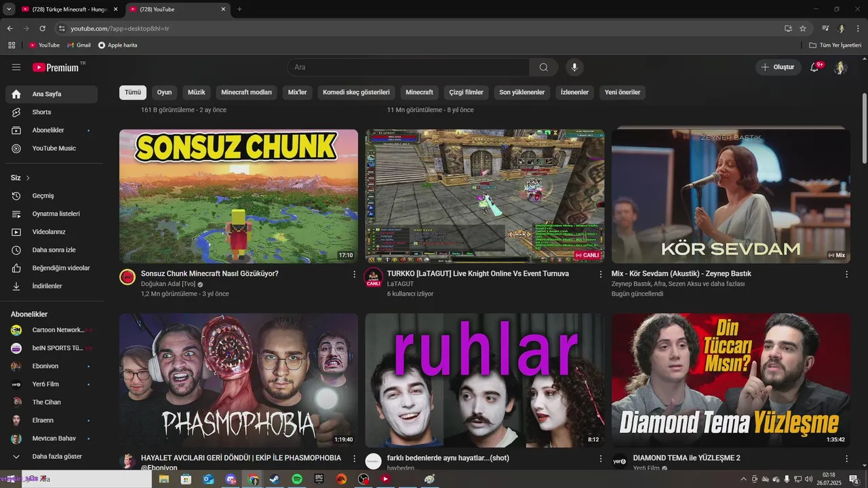Switch to the Türkçe Minecraft browser tab
Viewport: 868px width, 488px height.
[x=69, y=9]
